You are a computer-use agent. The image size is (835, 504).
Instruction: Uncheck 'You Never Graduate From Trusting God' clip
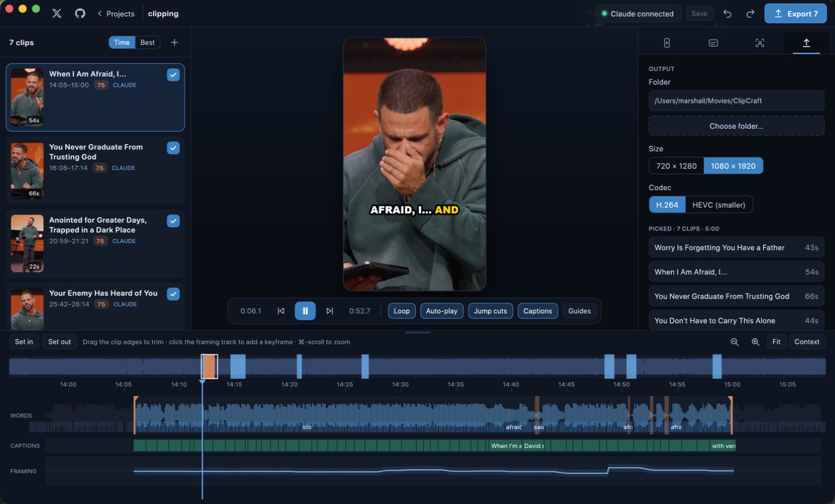tap(173, 148)
